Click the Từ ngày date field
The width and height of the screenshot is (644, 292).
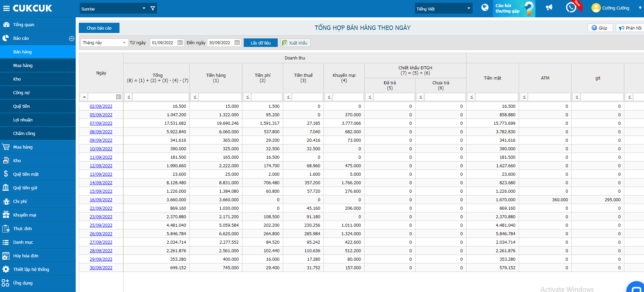click(163, 42)
